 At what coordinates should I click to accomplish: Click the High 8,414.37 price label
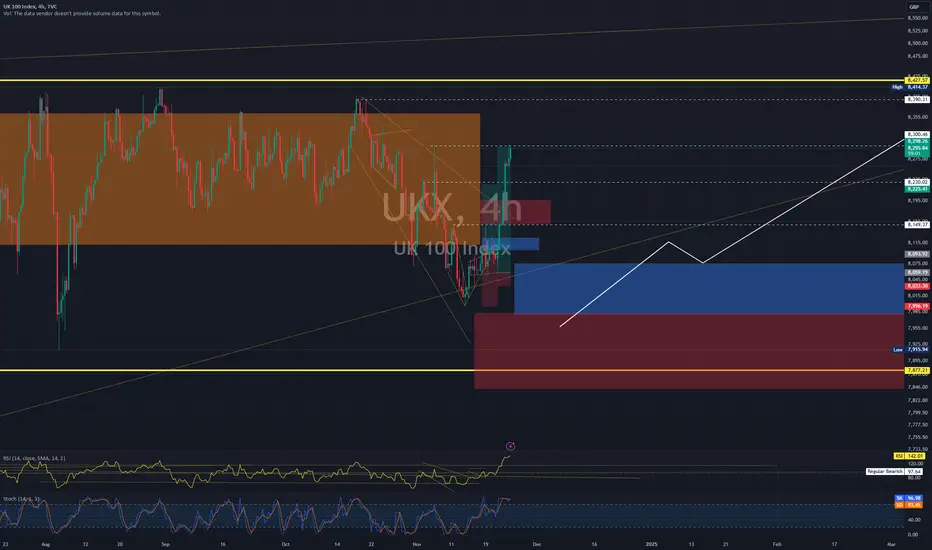coord(911,87)
